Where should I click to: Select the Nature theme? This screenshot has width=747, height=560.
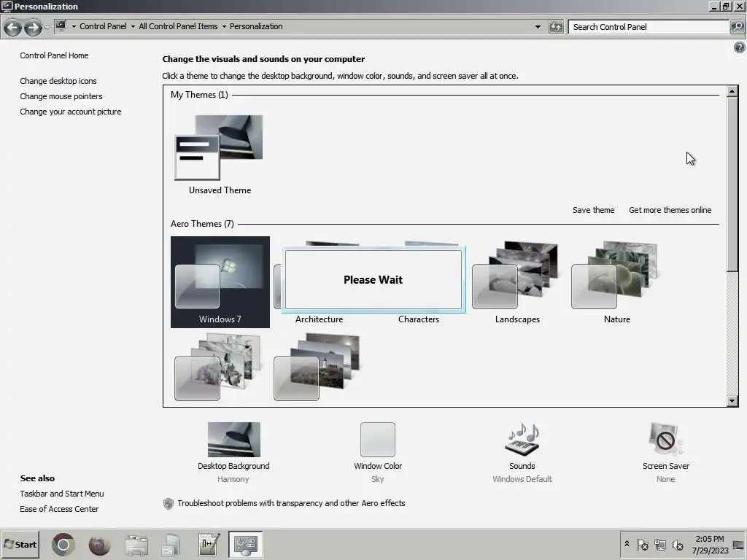616,282
